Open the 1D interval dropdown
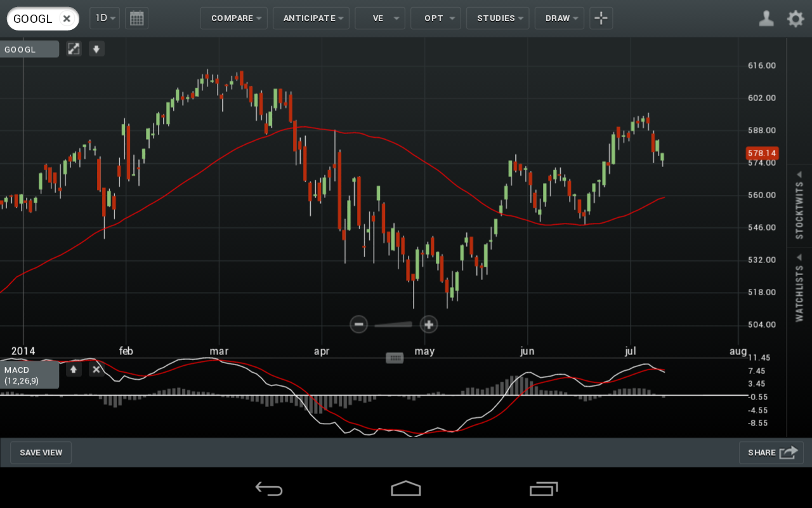812x508 pixels. click(x=105, y=18)
